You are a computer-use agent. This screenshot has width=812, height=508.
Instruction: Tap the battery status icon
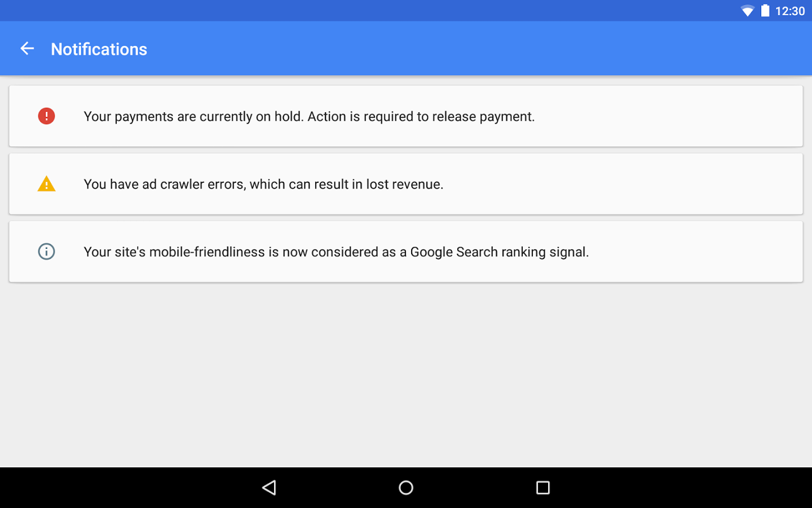pyautogui.click(x=765, y=11)
